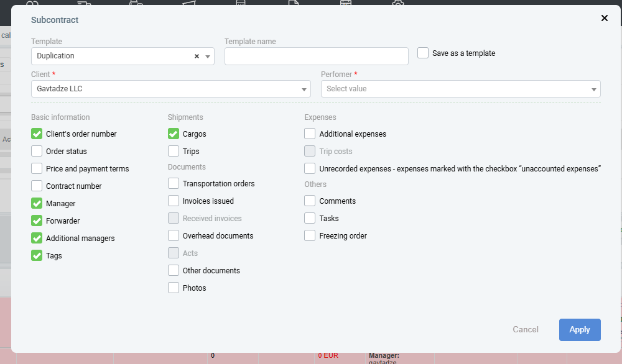Select the Photos checkbox
This screenshot has height=364, width=622.
(174, 288)
